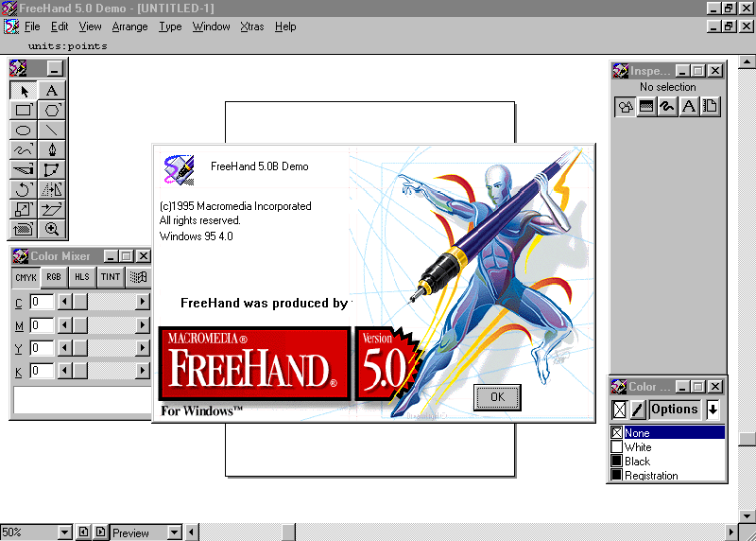Select the Text tool in the toolbox
This screenshot has width=756, height=541.
52,91
